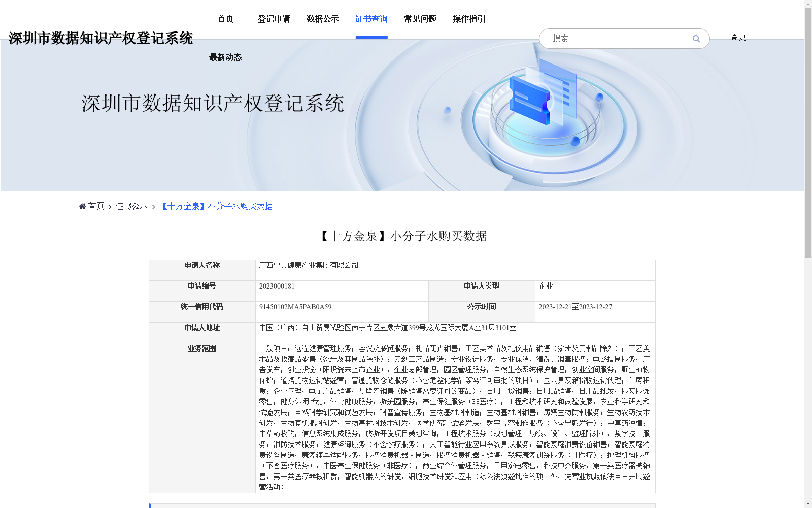The height and width of the screenshot is (508, 812).
Task: Select application number 2023000181
Action: (x=277, y=287)
